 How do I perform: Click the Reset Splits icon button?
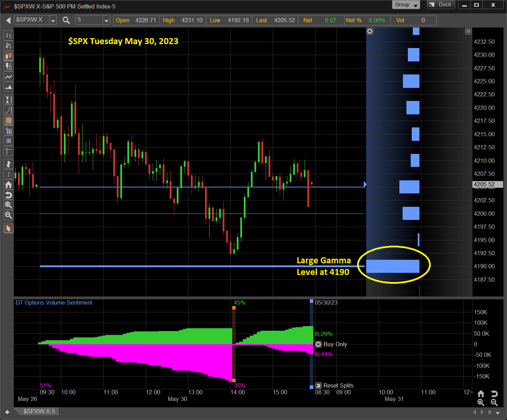point(318,385)
